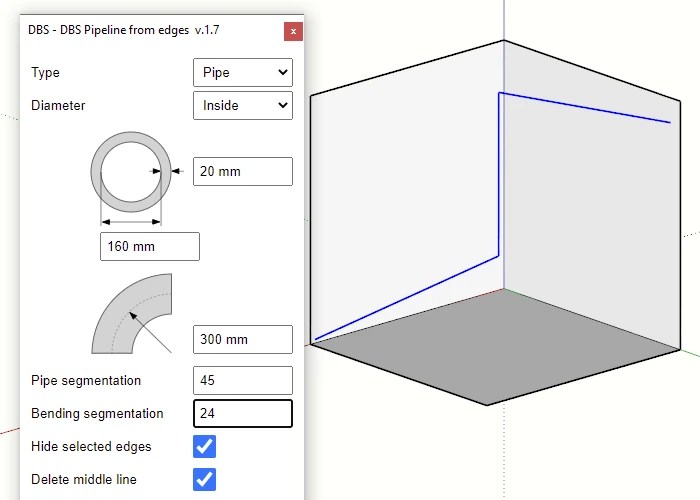The width and height of the screenshot is (700, 500).
Task: Click the diameter field showing 160 mm
Action: [150, 246]
